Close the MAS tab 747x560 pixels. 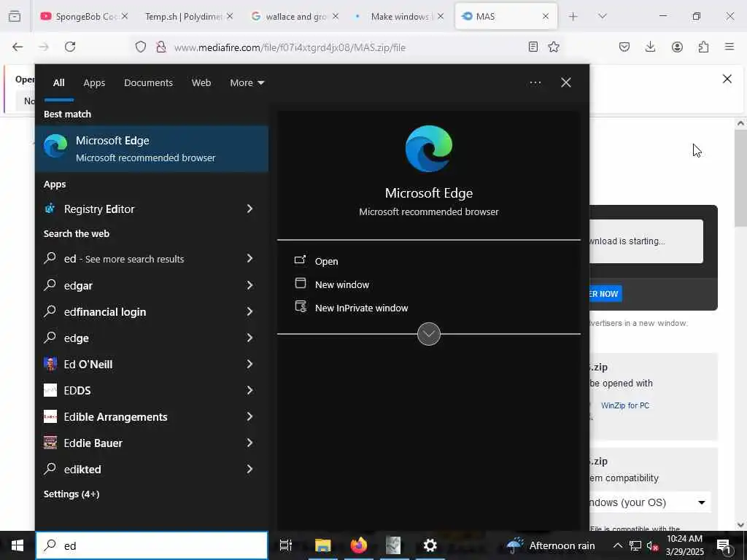546,16
